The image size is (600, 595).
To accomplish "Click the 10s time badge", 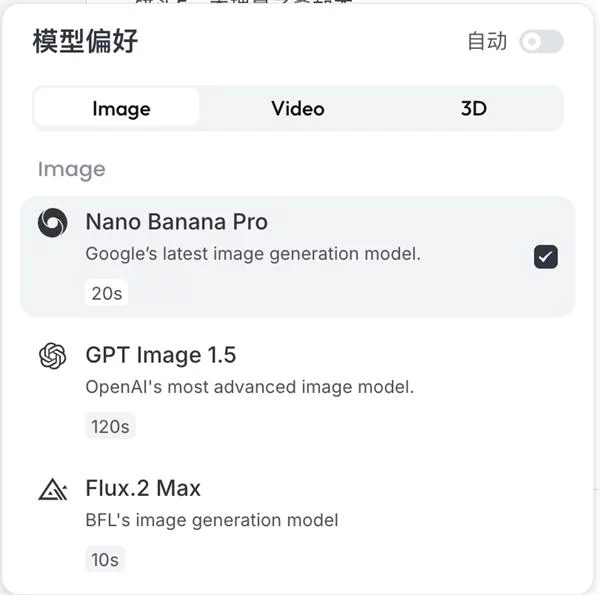I will pyautogui.click(x=105, y=560).
